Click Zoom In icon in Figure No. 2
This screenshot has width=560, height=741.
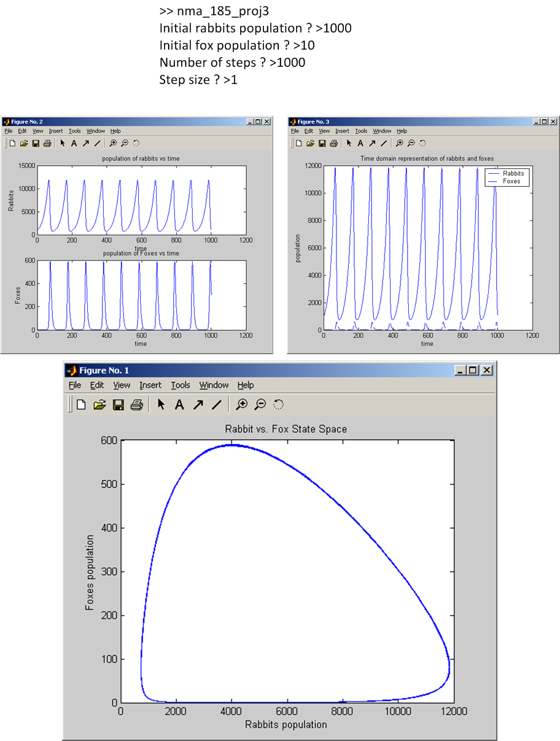click(113, 143)
